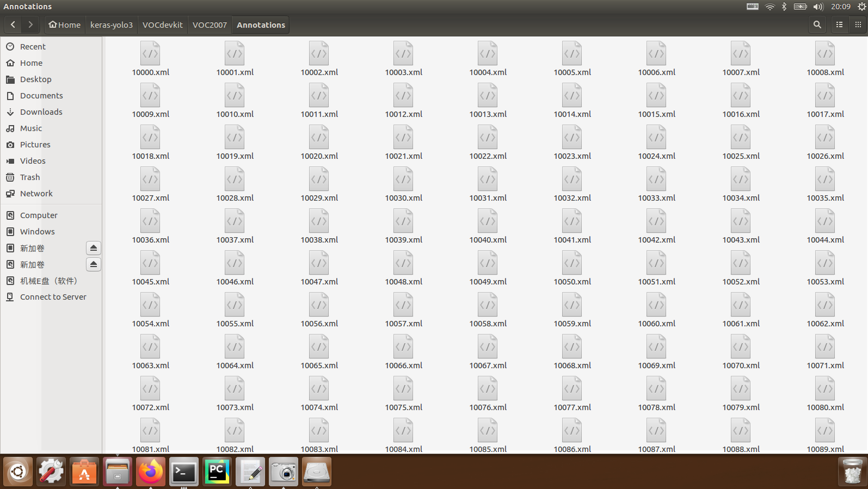The height and width of the screenshot is (489, 868).
Task: Select the 10057.xml file icon
Action: point(403,305)
